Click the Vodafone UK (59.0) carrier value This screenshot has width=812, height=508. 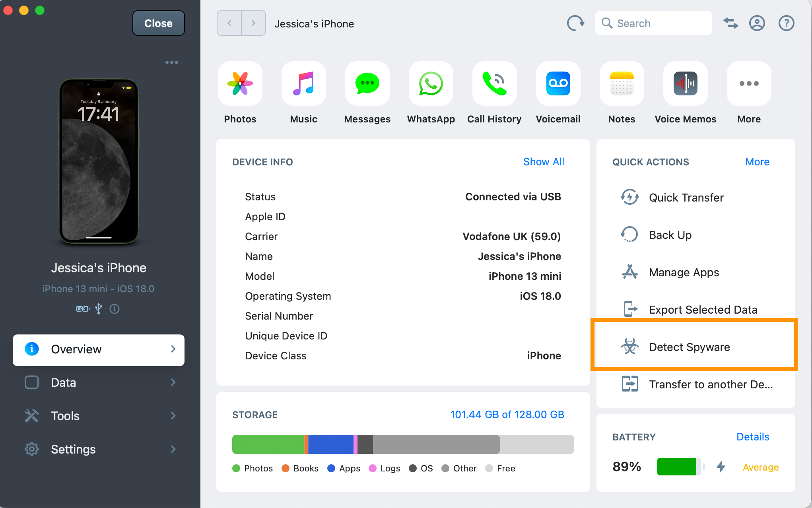click(x=512, y=237)
